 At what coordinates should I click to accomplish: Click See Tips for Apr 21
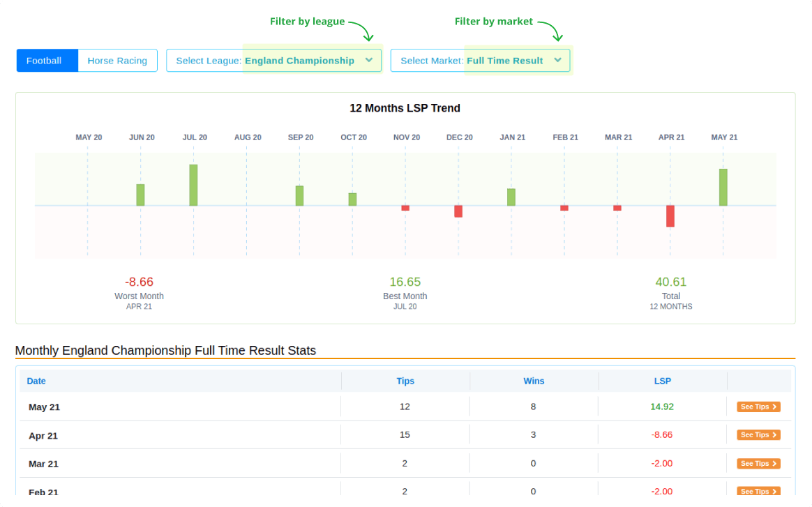(x=758, y=435)
